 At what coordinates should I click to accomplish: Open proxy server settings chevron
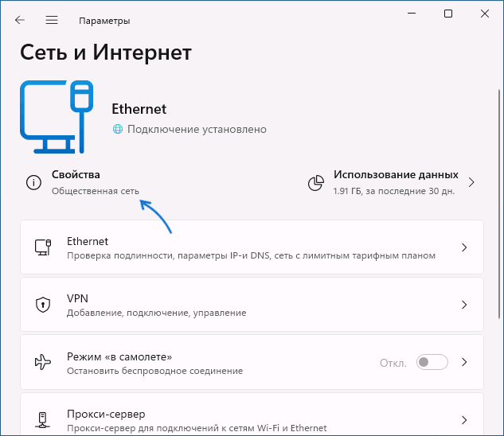point(464,420)
